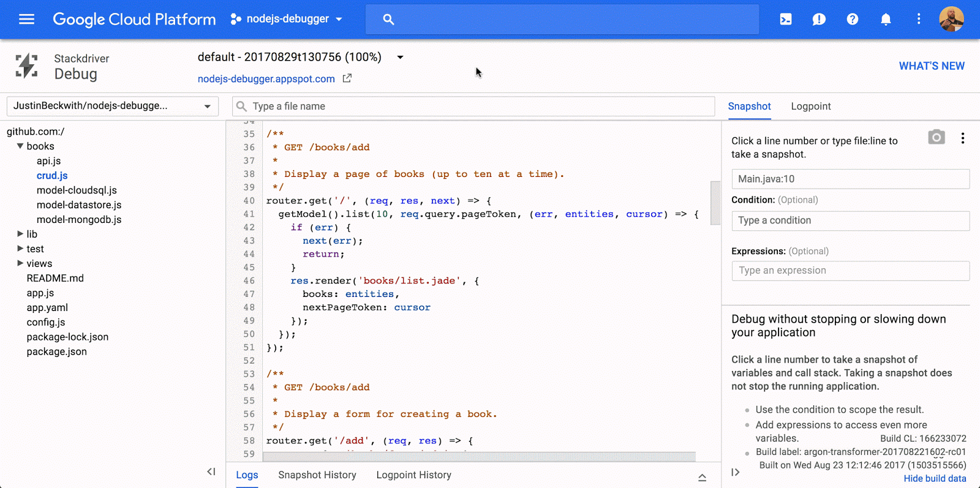The image size is (980, 488).
Task: Click the Google Cloud Platform logo
Action: tap(134, 20)
